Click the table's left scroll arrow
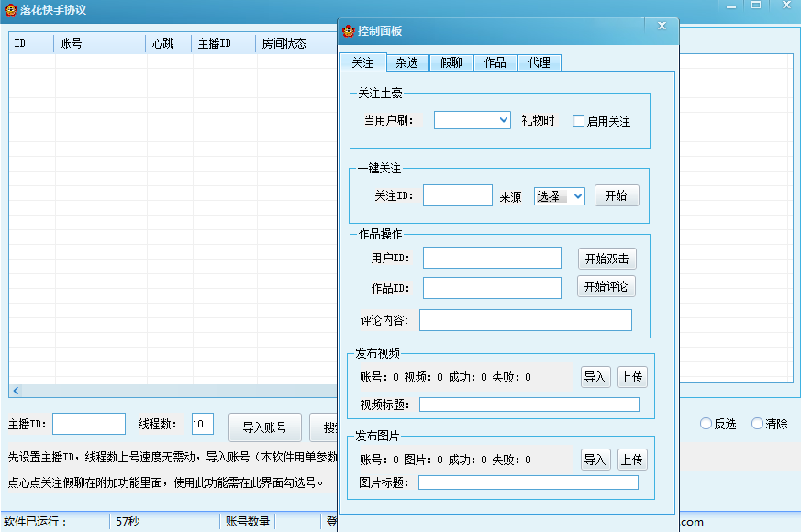 tap(16, 391)
